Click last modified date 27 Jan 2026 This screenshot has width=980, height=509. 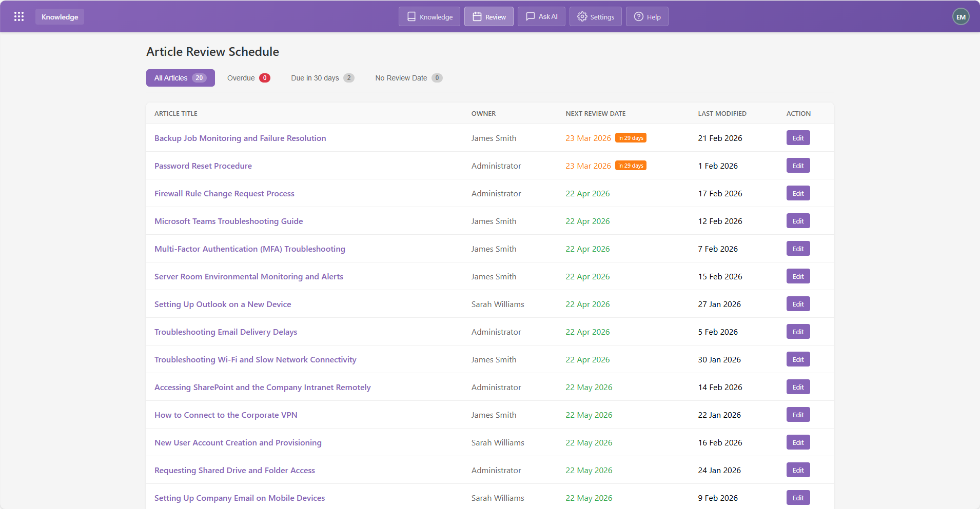[x=719, y=304]
